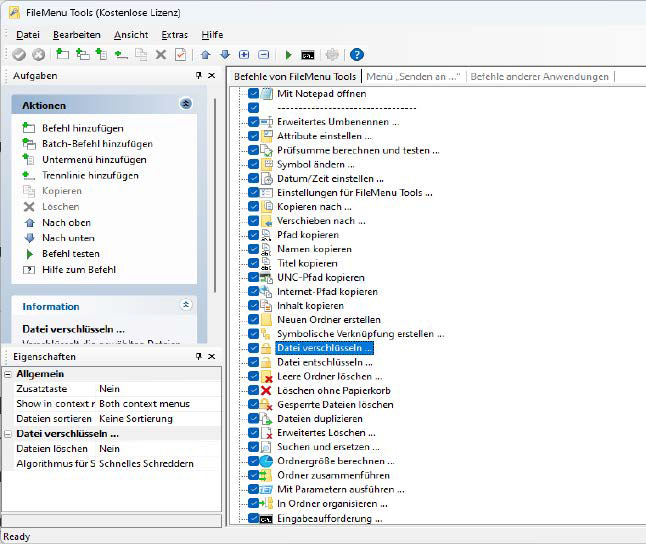Viewport: 646px width, 544px height.
Task: Switch to Befehle anderer Anwendungen tab
Action: (539, 77)
